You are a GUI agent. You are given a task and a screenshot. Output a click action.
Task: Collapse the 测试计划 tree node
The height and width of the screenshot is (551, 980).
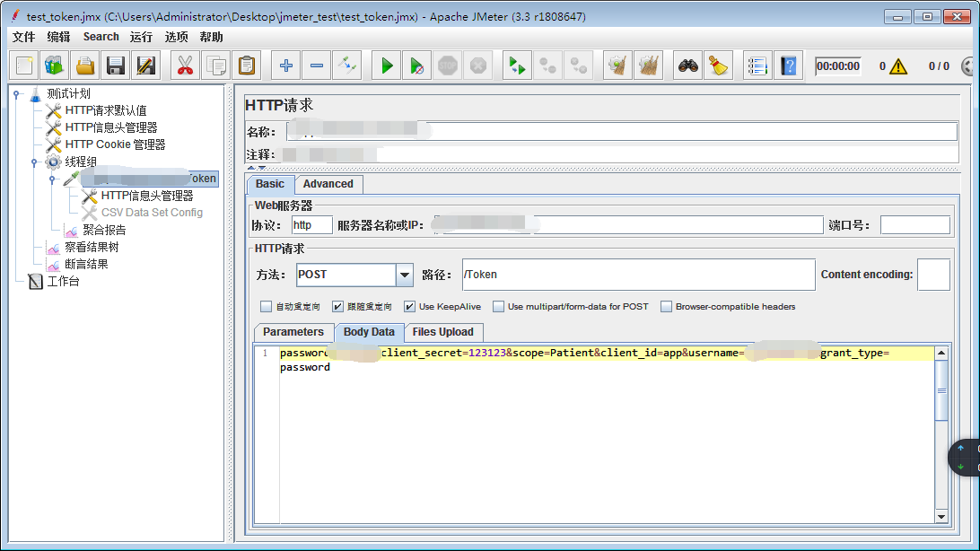(x=17, y=94)
